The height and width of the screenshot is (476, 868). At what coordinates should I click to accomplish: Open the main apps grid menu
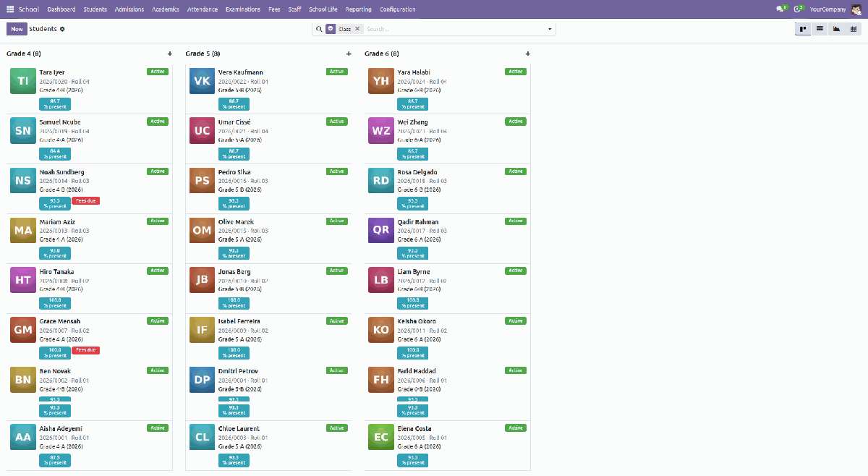click(x=10, y=9)
